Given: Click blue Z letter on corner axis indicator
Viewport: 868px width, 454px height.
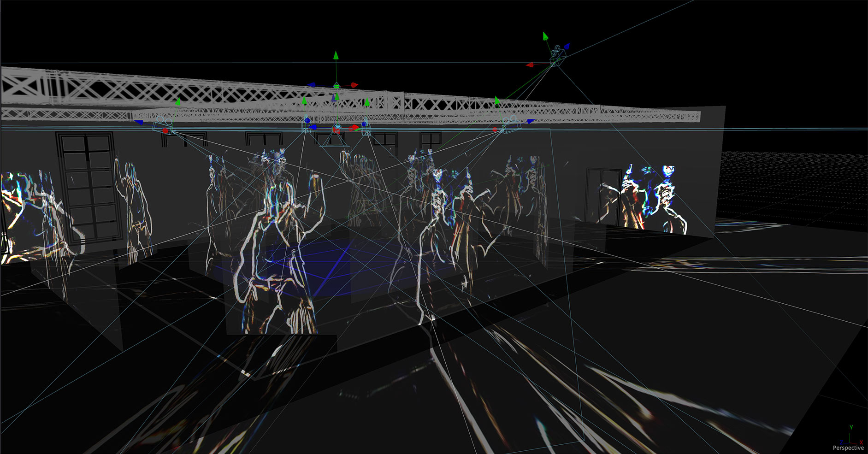Looking at the screenshot, I should (841, 442).
